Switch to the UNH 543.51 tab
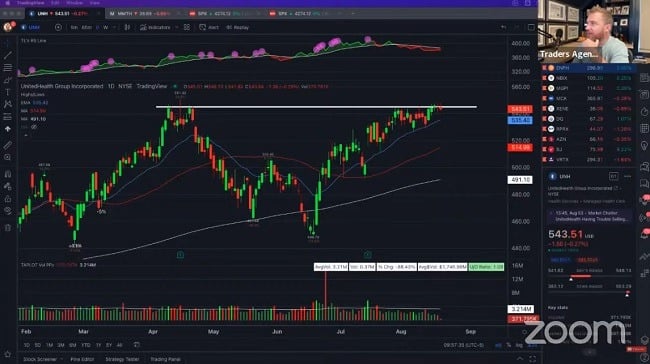 tap(65, 14)
